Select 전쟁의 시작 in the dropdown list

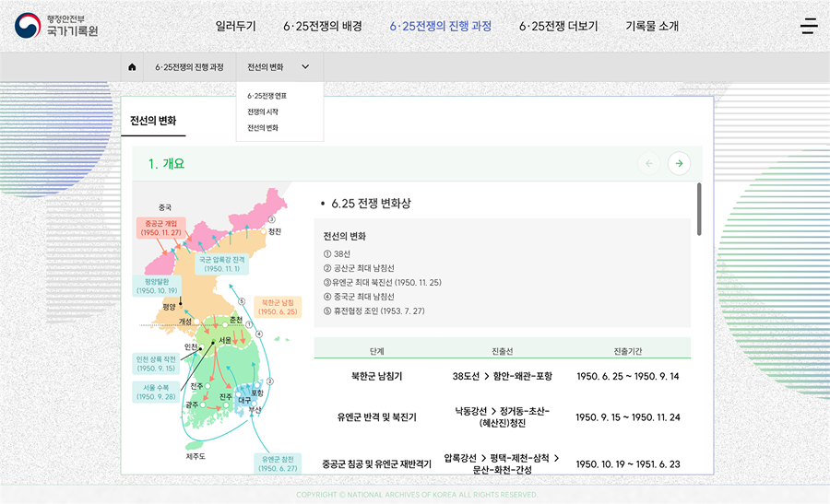263,111
